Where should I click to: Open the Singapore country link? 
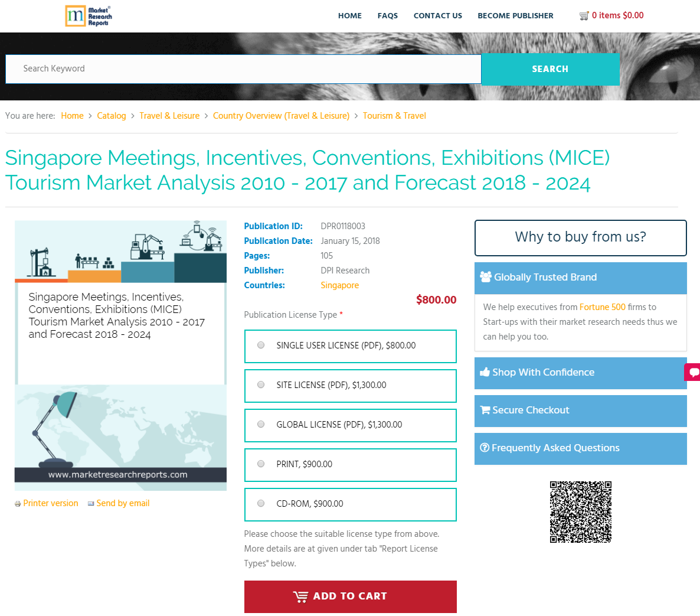340,285
